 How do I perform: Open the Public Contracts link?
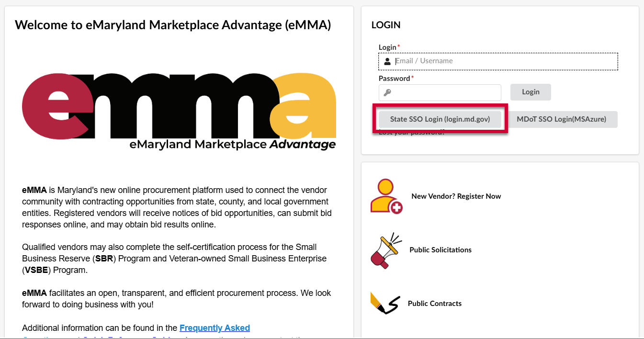pos(435,304)
